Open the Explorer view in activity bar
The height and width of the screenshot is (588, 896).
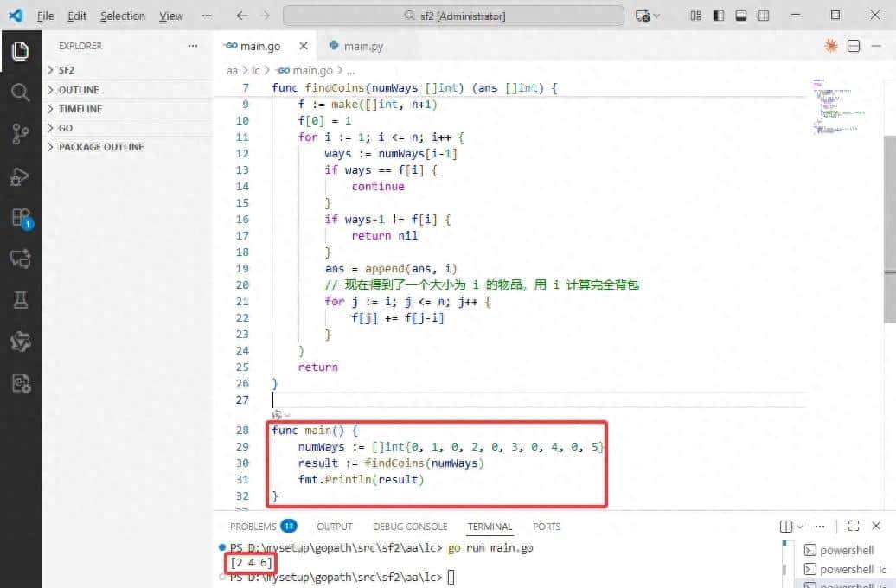(20, 51)
